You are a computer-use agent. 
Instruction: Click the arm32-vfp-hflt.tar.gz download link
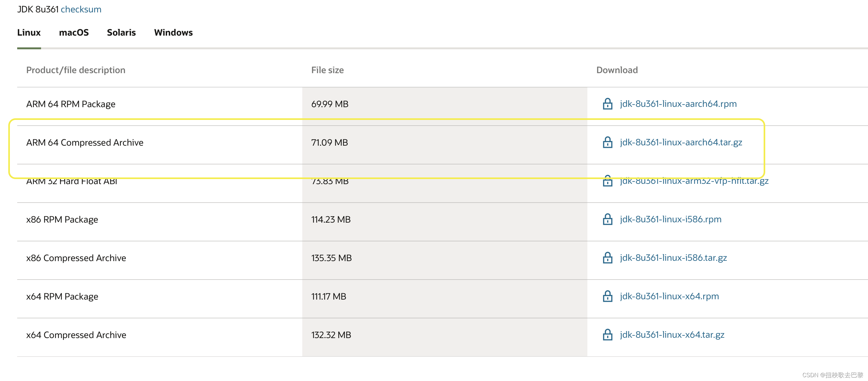click(694, 182)
